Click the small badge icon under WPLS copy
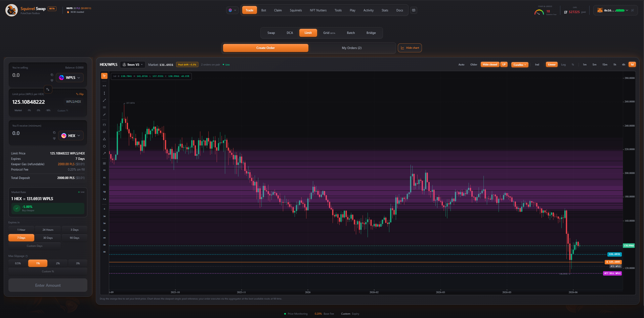 (x=52, y=81)
